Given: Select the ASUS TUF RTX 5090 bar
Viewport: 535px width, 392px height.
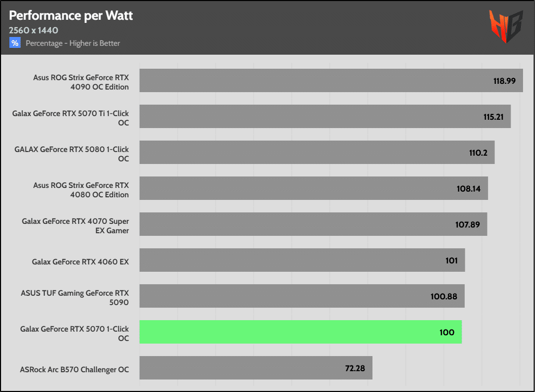Looking at the screenshot, I should click(302, 296).
